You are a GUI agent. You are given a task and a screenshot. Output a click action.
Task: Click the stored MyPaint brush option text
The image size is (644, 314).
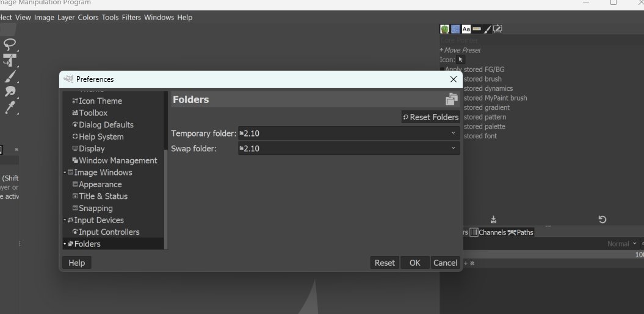(495, 98)
